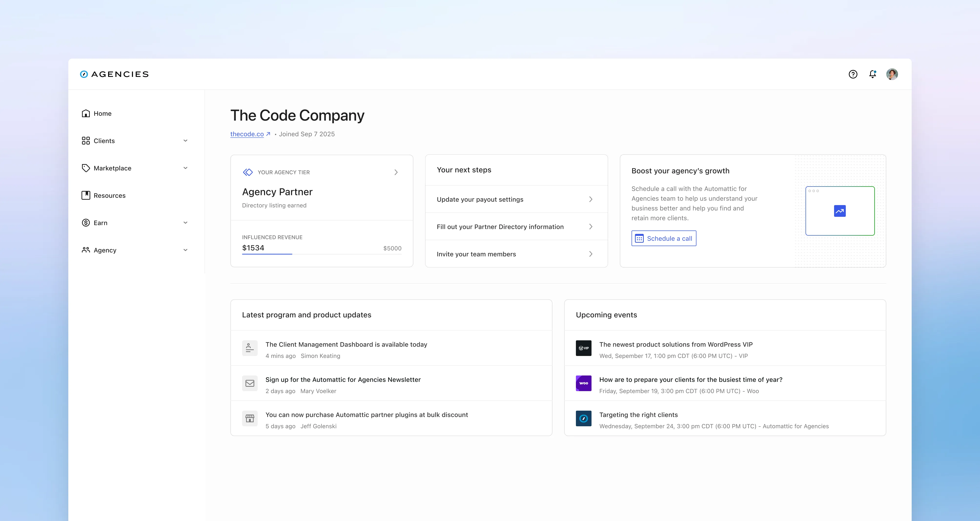
Task: Click the agency tier diamond icon
Action: point(248,172)
